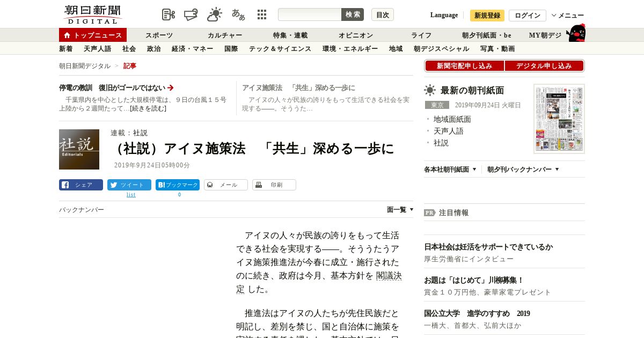
Task: Switch to カルチャー tab
Action: coord(225,35)
